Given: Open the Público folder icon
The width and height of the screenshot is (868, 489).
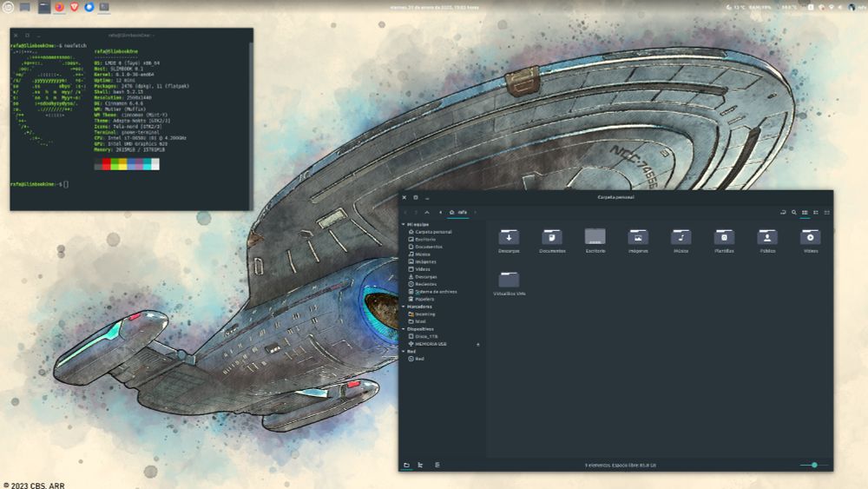Looking at the screenshot, I should 767,237.
